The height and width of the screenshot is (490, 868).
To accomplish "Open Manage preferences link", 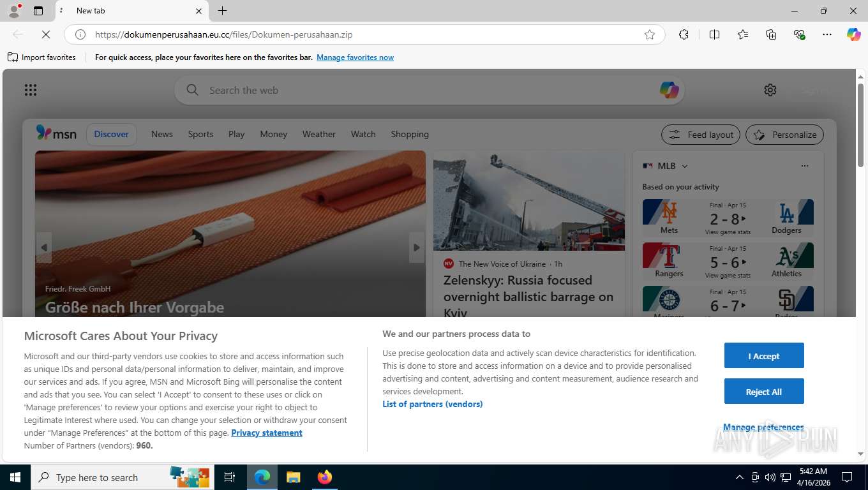I will click(x=763, y=427).
